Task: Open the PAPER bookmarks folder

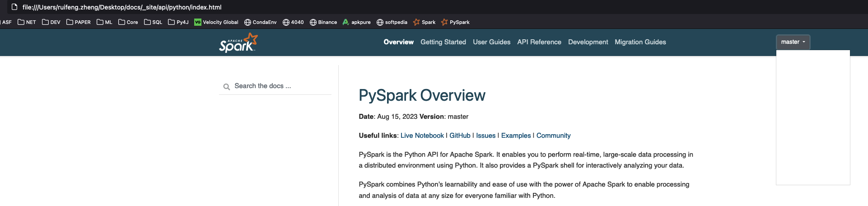Action: pos(79,22)
